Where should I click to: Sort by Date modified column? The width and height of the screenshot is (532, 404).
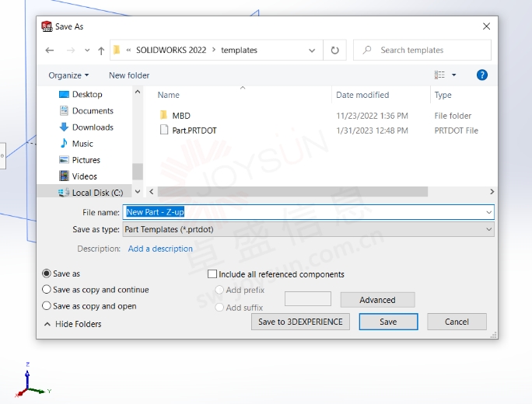pyautogui.click(x=362, y=95)
